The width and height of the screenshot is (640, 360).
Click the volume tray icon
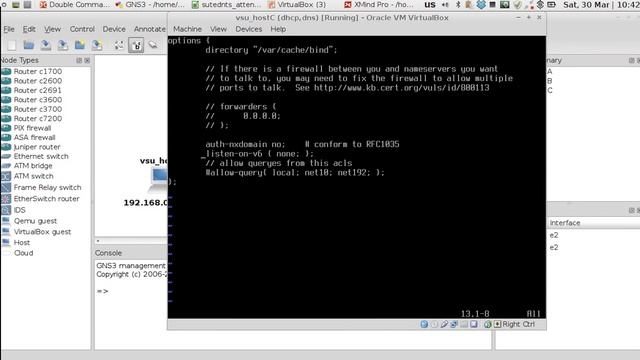click(445, 5)
